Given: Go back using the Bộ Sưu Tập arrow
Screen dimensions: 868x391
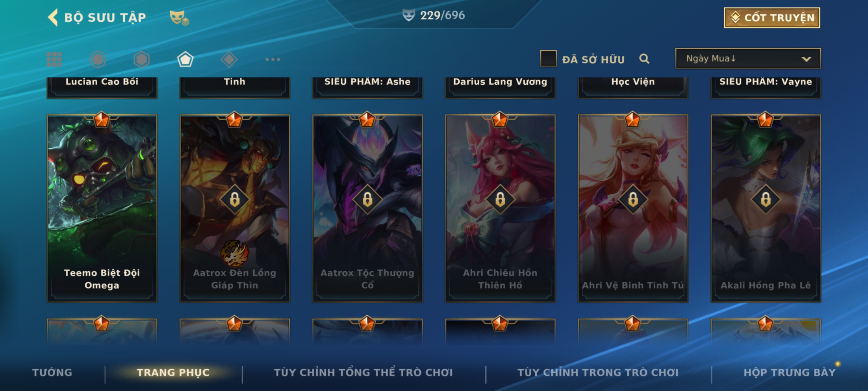Looking at the screenshot, I should click(53, 17).
